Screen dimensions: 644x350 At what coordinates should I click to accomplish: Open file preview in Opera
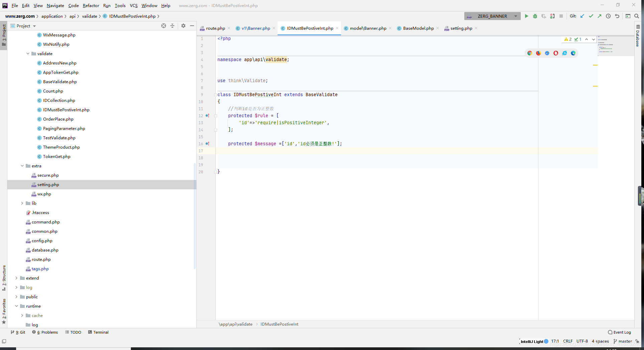click(556, 53)
